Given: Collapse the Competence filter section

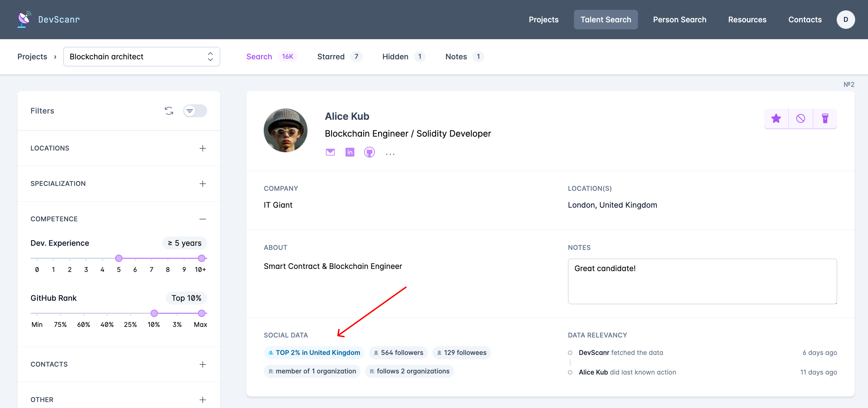Looking at the screenshot, I should point(202,219).
